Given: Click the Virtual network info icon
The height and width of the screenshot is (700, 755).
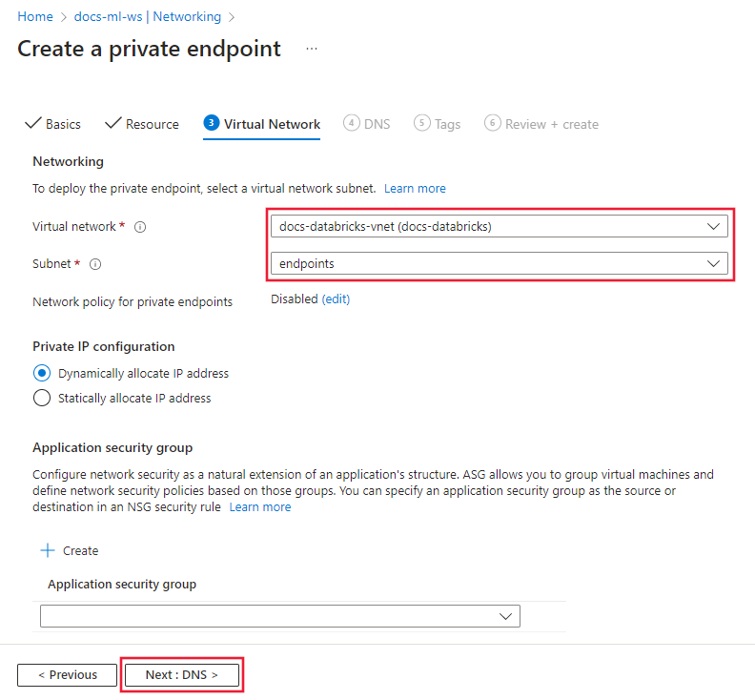Looking at the screenshot, I should (140, 227).
